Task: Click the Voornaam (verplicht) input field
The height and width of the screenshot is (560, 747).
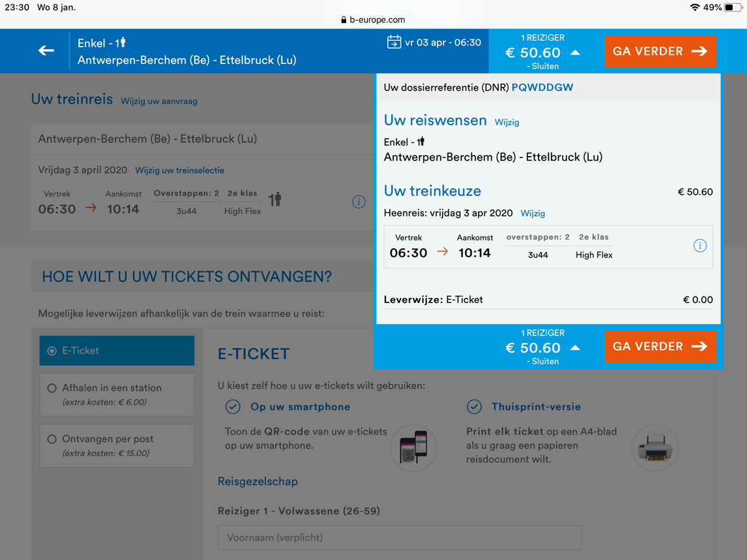Action: 400,538
